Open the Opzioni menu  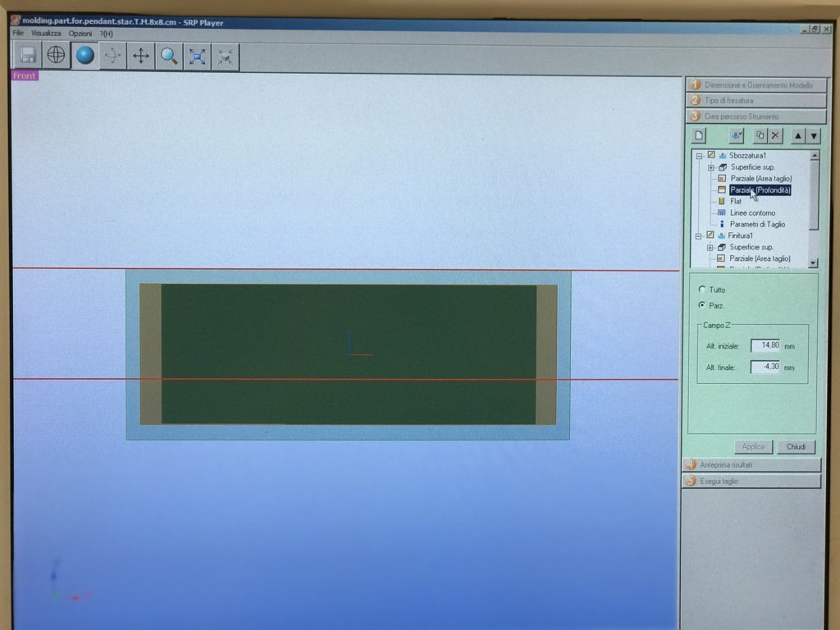coord(80,33)
